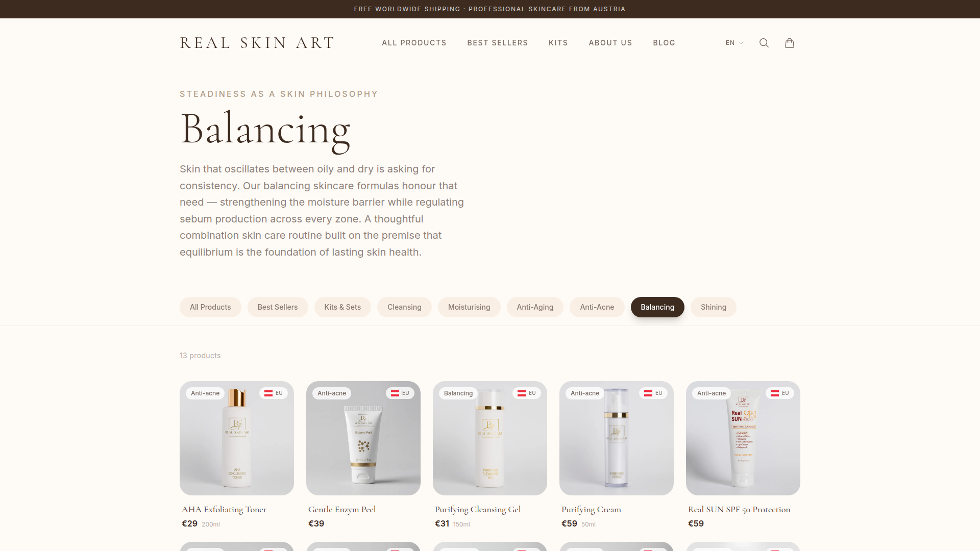Click EU flag badge on AHA Exfoliating Toner
Image resolution: width=980 pixels, height=551 pixels.
pyautogui.click(x=274, y=393)
